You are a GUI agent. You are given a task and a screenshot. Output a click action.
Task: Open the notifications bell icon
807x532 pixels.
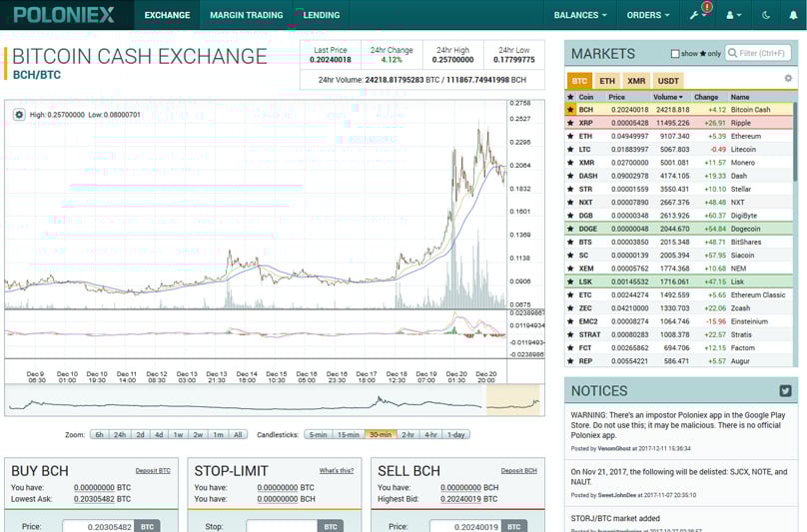tap(793, 15)
